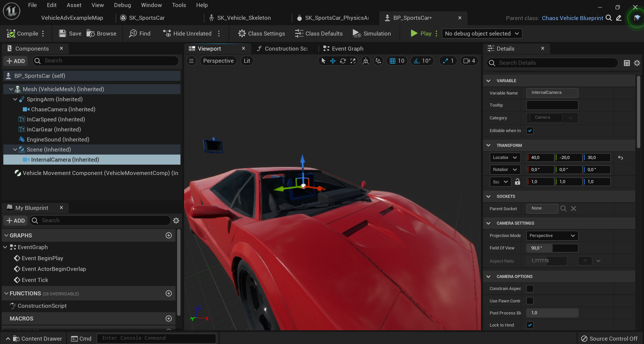Open the Perspective view dropdown

(x=218, y=61)
